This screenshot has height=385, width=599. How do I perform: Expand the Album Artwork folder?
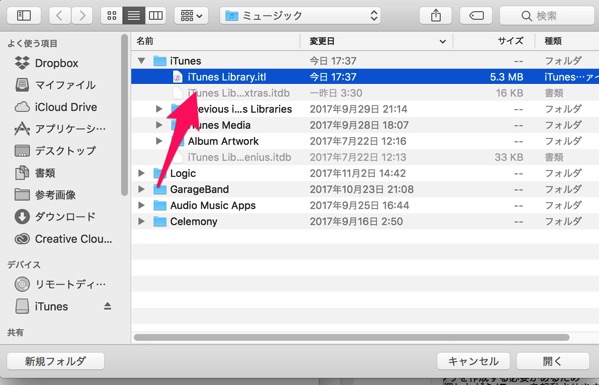pyautogui.click(x=159, y=141)
